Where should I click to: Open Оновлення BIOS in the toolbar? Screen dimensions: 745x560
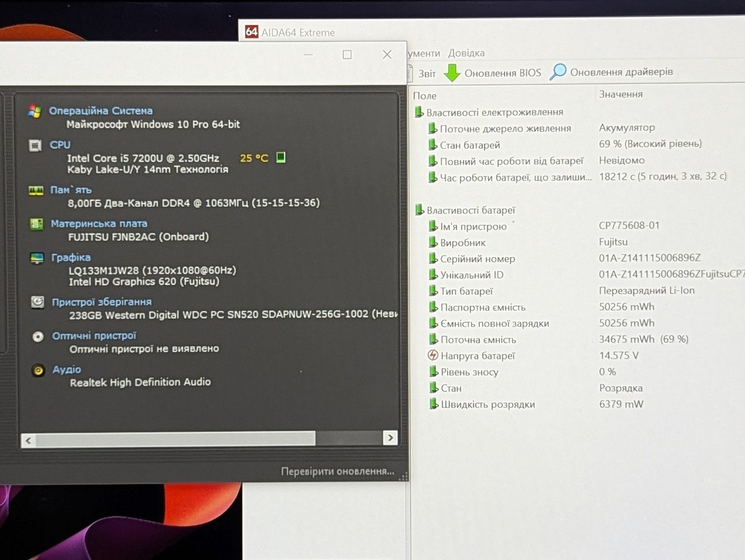(493, 73)
